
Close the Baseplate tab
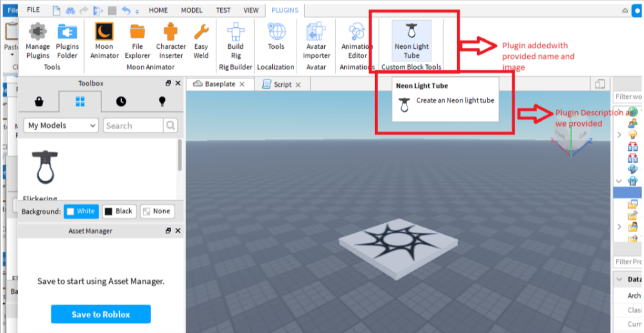point(242,84)
